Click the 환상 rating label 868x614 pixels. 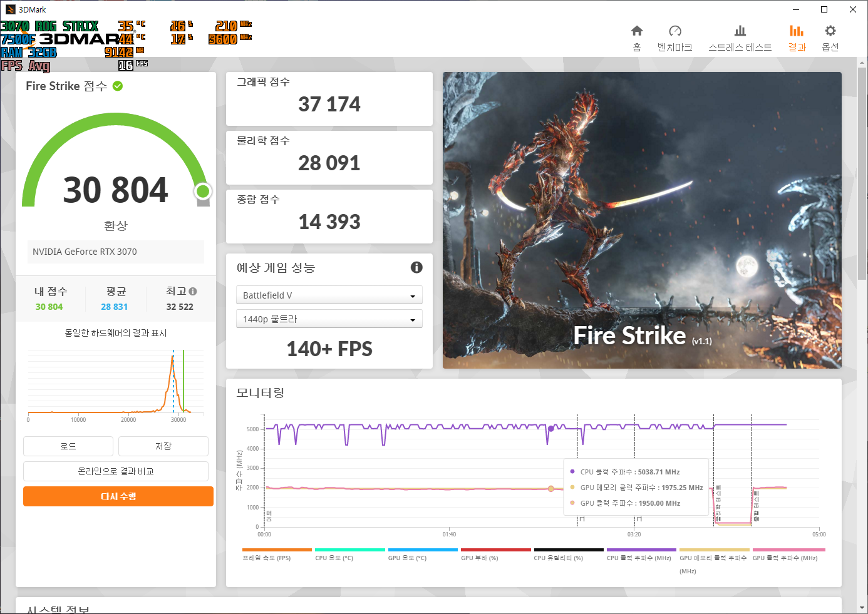[x=116, y=225]
